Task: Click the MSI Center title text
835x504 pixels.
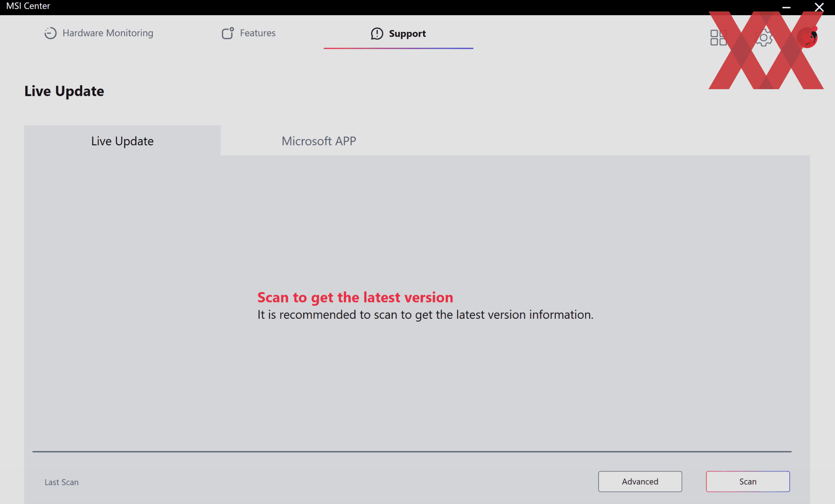Action: pos(28,6)
